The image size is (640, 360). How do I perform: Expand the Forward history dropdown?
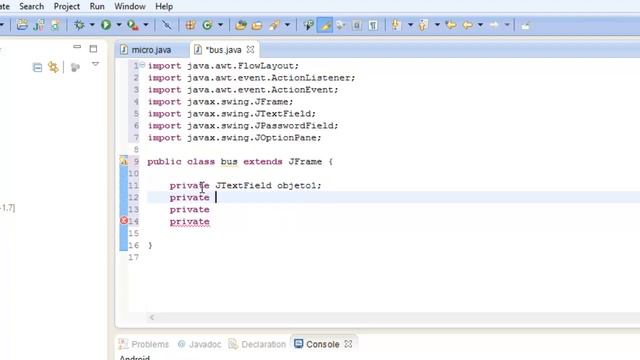point(507,25)
